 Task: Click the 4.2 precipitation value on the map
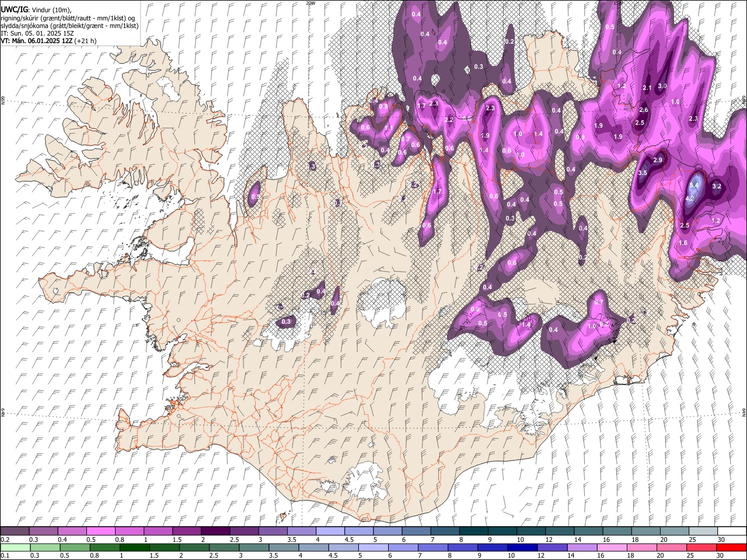pyautogui.click(x=689, y=199)
